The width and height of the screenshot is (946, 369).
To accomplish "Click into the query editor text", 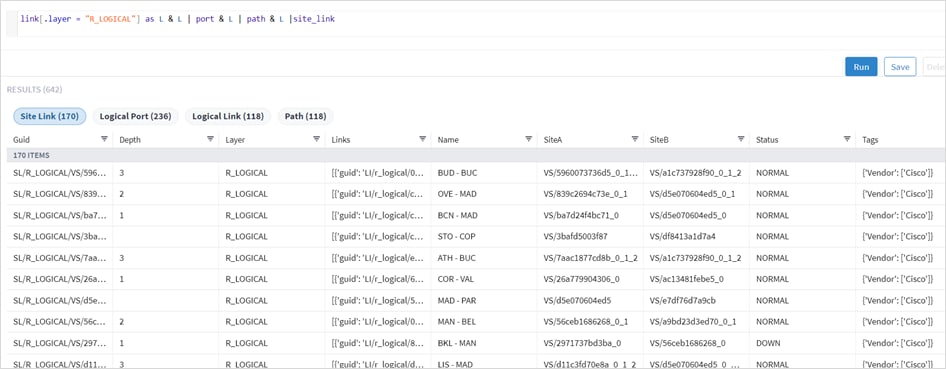I will coord(177,19).
